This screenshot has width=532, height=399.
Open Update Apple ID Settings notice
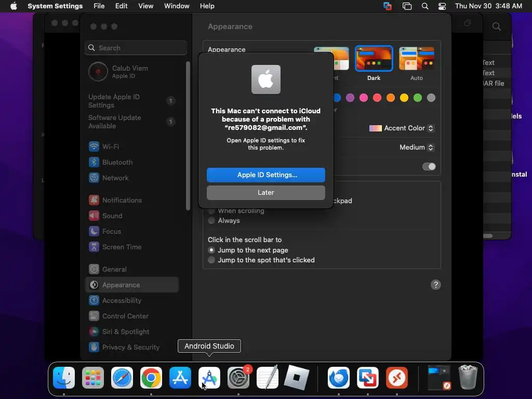tap(132, 101)
